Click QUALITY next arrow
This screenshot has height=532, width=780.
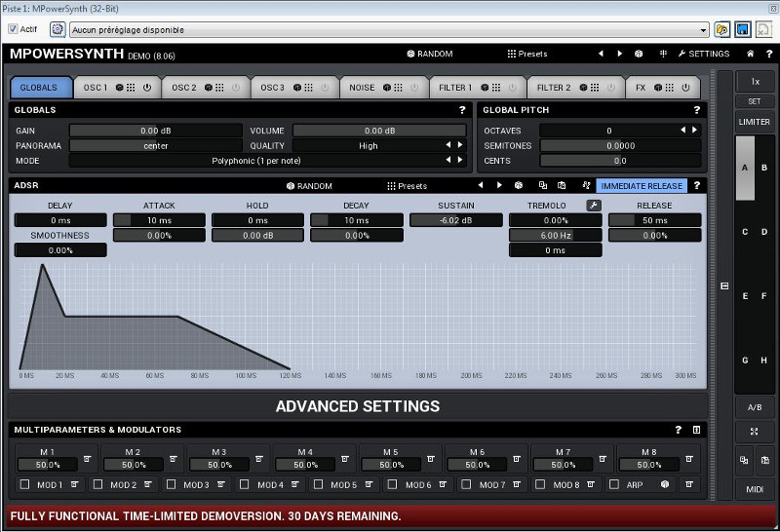pos(460,145)
